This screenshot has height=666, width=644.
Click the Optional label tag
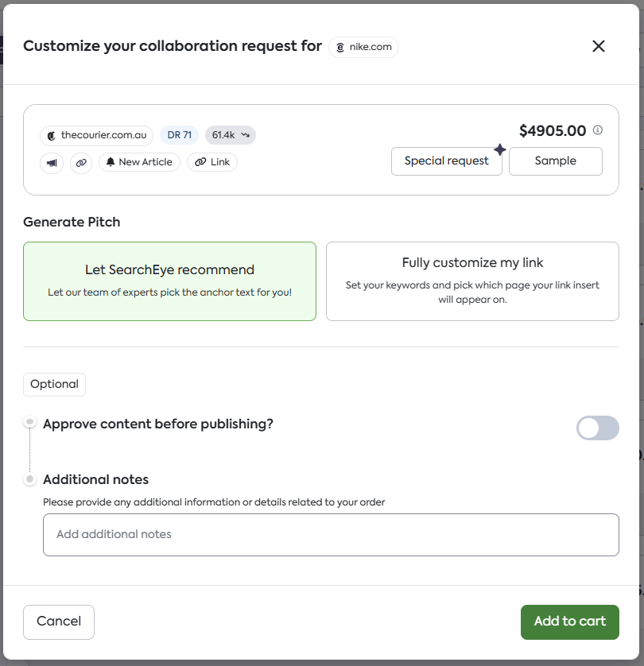(54, 384)
